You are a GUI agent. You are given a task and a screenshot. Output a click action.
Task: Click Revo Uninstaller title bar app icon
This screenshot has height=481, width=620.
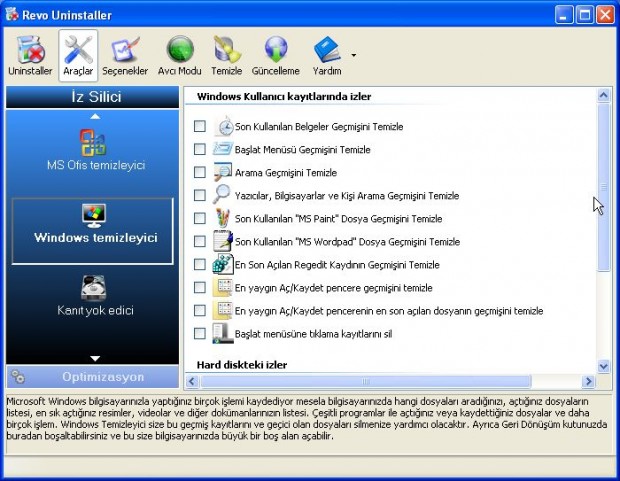[12, 14]
